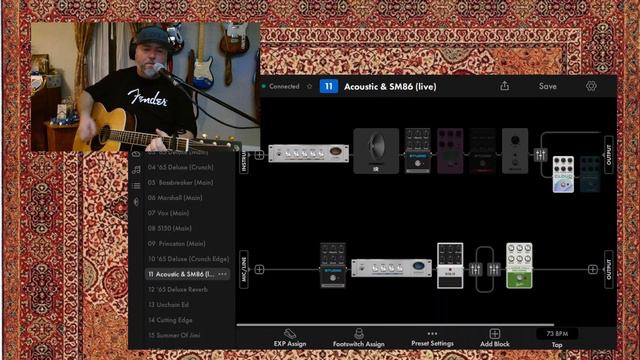
Task: Select preset 05 Bassbreaker (Main)
Action: pyautogui.click(x=180, y=182)
